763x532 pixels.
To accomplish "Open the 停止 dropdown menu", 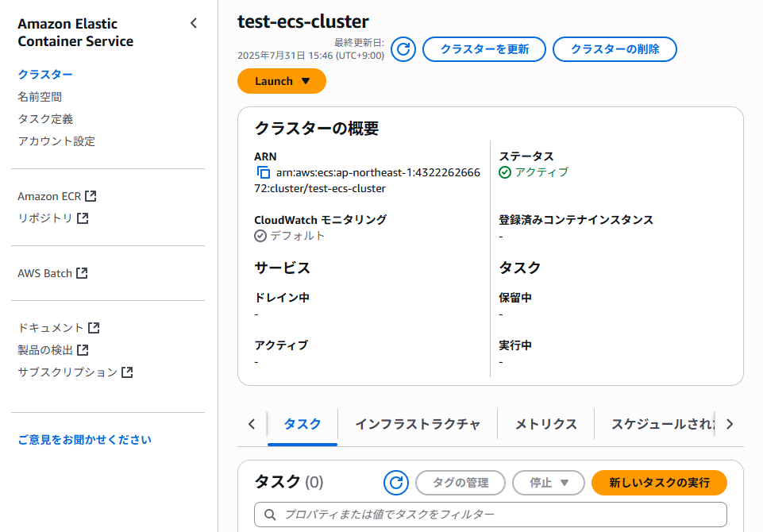I will tap(549, 482).
